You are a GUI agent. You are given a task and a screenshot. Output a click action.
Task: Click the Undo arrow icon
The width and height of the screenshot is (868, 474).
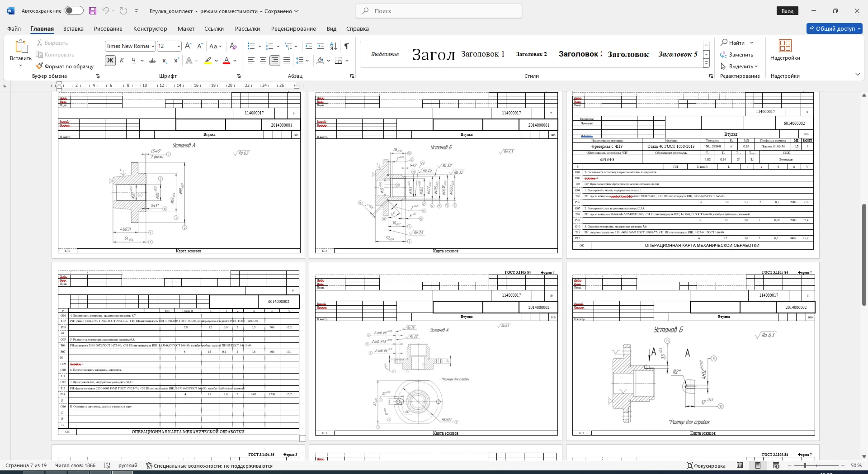[105, 11]
